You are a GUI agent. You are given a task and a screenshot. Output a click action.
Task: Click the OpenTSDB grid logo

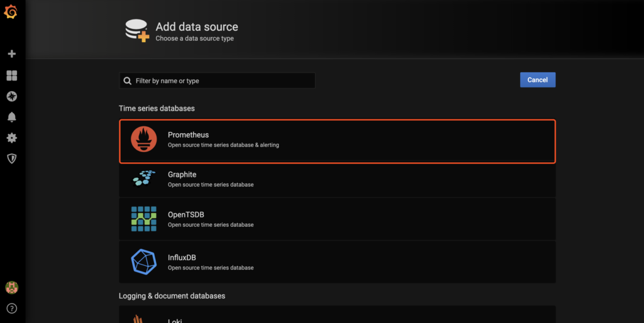(x=144, y=219)
